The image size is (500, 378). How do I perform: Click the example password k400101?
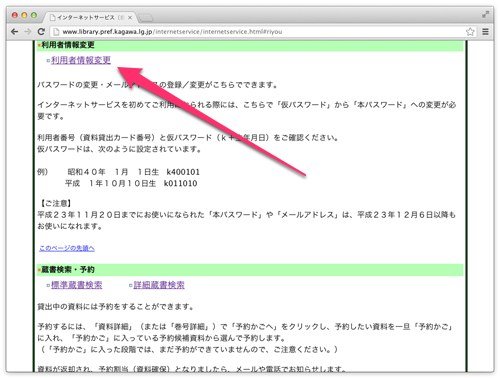[x=183, y=172]
